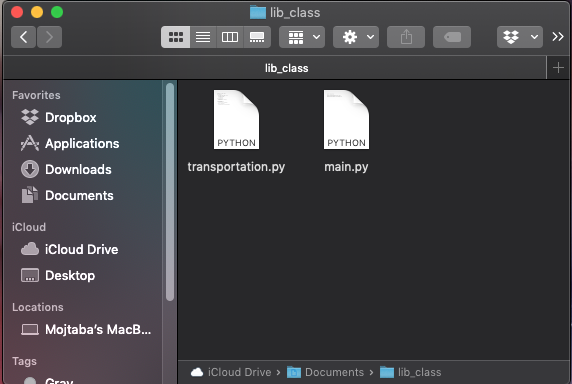Switch to list view
The width and height of the screenshot is (572, 384).
(x=203, y=37)
